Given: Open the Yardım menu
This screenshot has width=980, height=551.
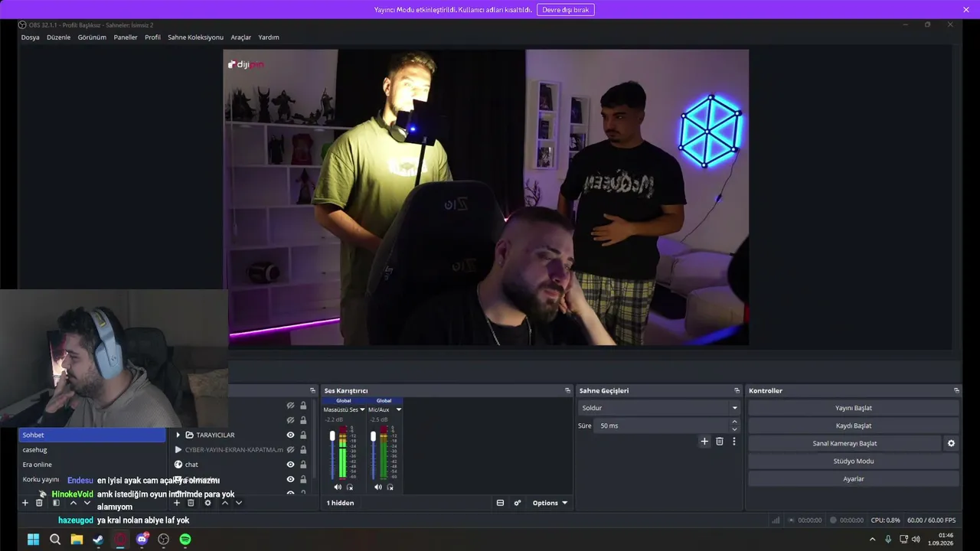Looking at the screenshot, I should pos(269,37).
